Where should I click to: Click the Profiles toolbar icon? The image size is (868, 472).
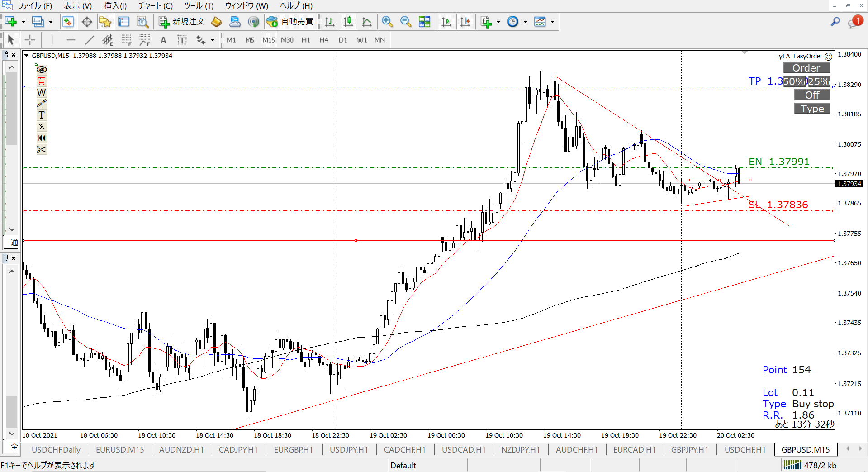pos(38,21)
